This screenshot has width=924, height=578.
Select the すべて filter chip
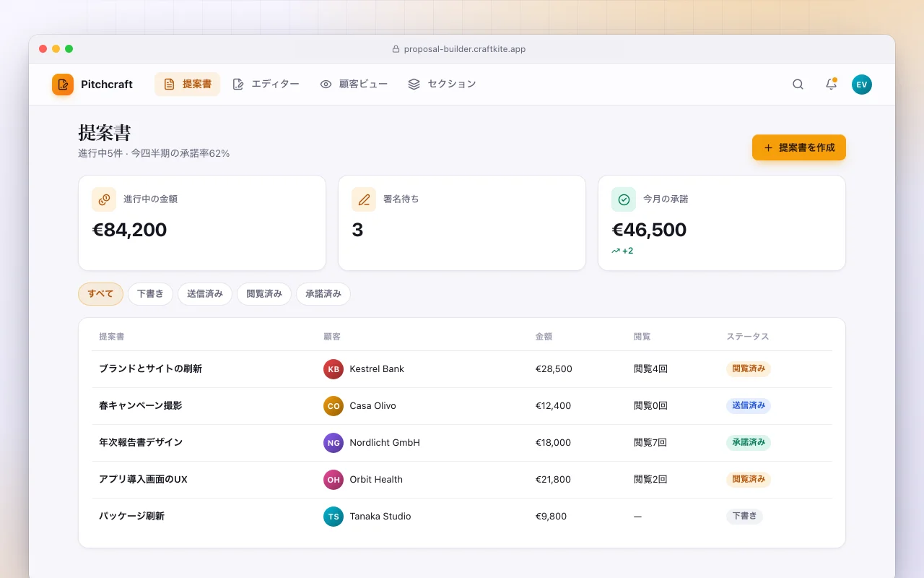point(100,294)
